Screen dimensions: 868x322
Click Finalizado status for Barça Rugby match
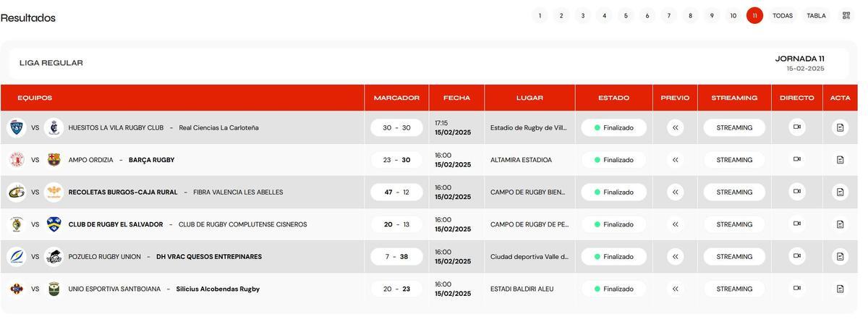pyautogui.click(x=613, y=160)
